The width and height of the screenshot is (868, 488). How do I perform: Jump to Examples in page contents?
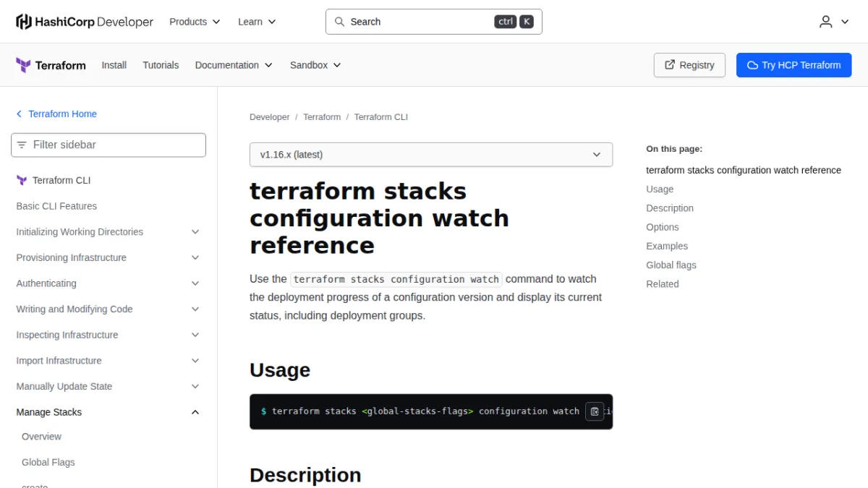click(667, 246)
